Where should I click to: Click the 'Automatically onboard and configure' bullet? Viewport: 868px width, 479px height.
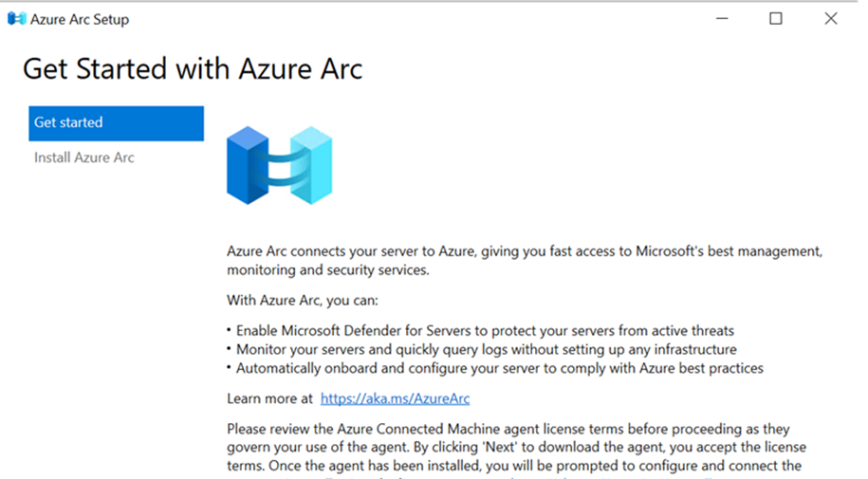[499, 368]
